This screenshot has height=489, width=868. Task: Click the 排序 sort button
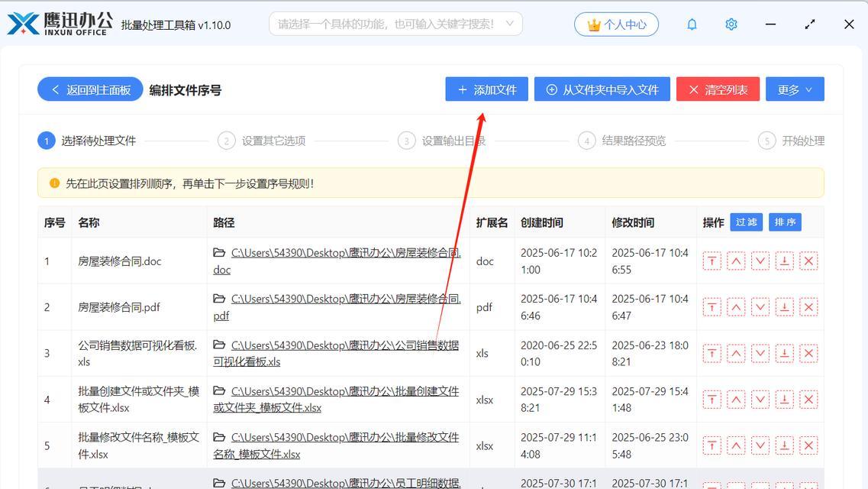click(785, 222)
